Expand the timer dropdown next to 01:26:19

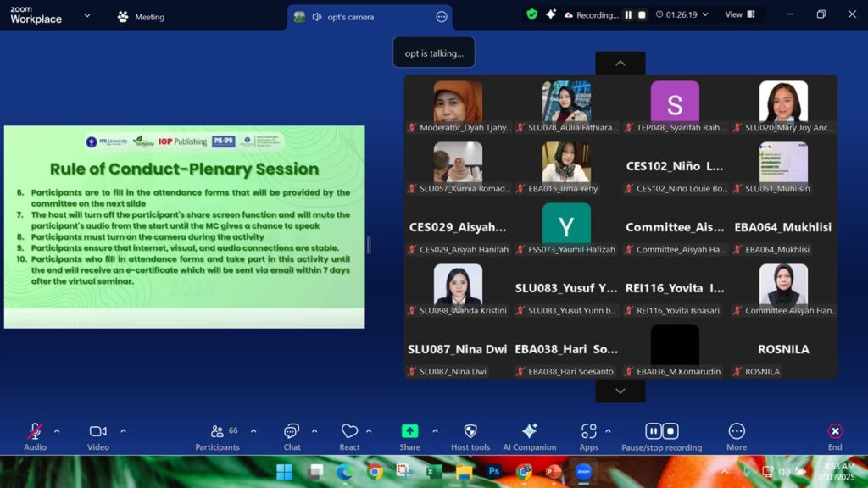[705, 14]
